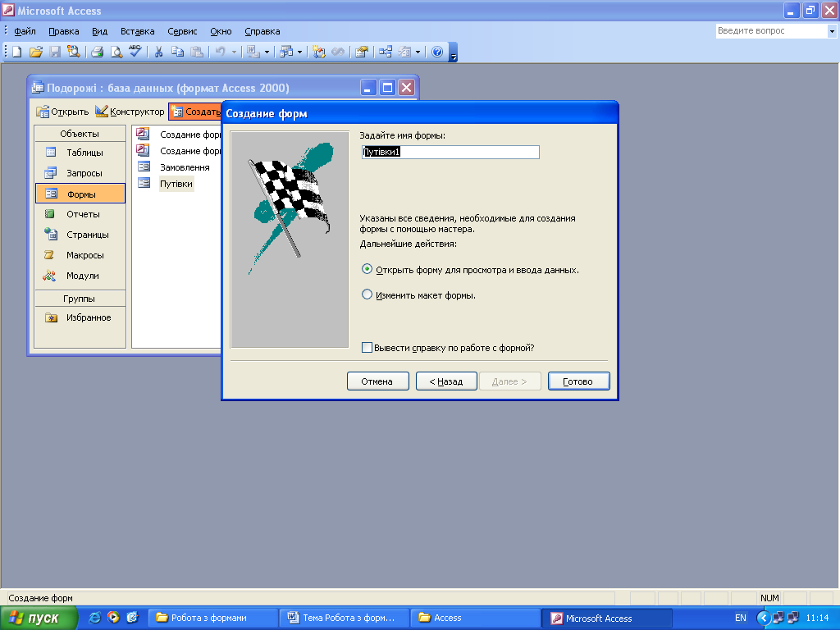
Task: Click the Code editor toolbar icon
Action: click(x=319, y=52)
